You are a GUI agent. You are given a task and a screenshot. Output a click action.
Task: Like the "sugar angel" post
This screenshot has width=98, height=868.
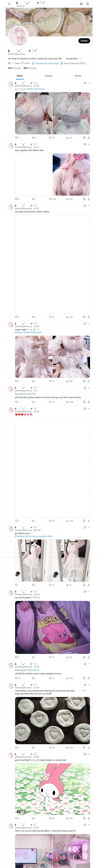(x=50, y=381)
